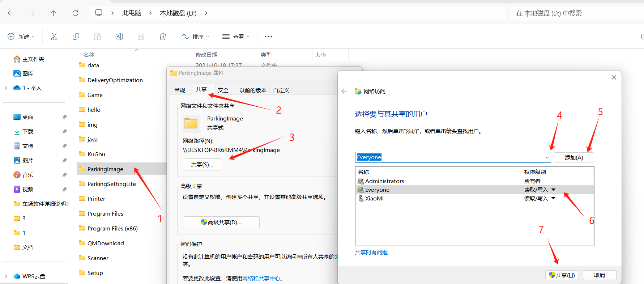Open the 排序 sort dropdown
This screenshot has height=284, width=644.
coord(196,37)
